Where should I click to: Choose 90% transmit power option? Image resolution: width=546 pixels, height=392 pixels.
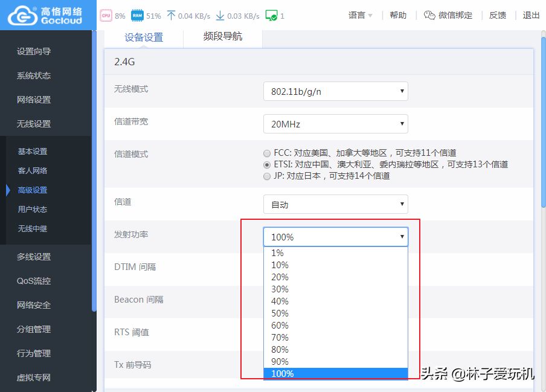[x=336, y=361]
